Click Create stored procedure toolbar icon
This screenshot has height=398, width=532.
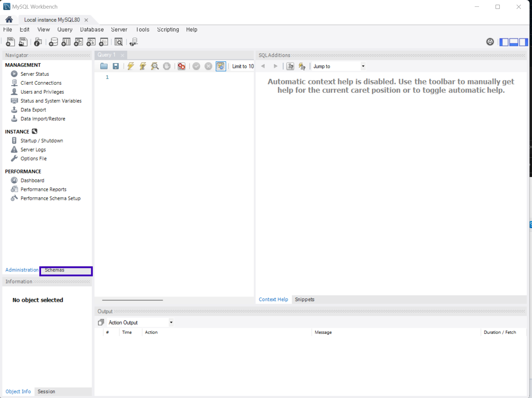[91, 42]
